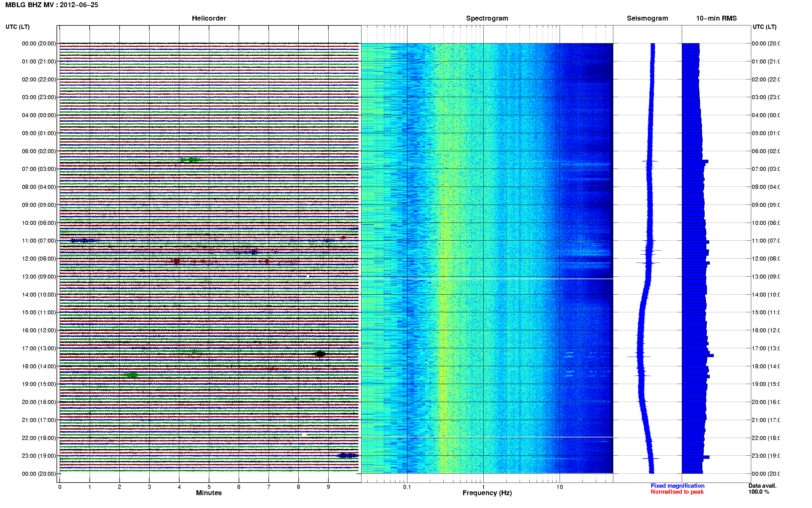Select the left '23:00 (19:00)' time label
812x508 pixels.
pyautogui.click(x=39, y=456)
